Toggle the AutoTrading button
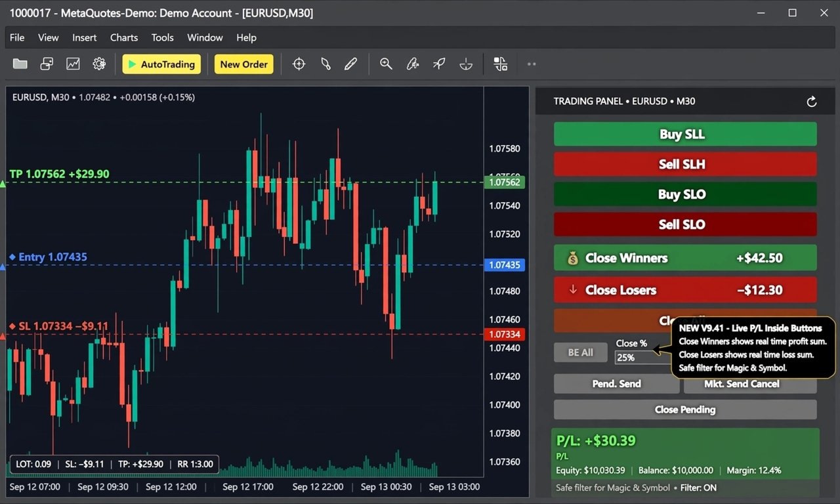 tap(161, 64)
